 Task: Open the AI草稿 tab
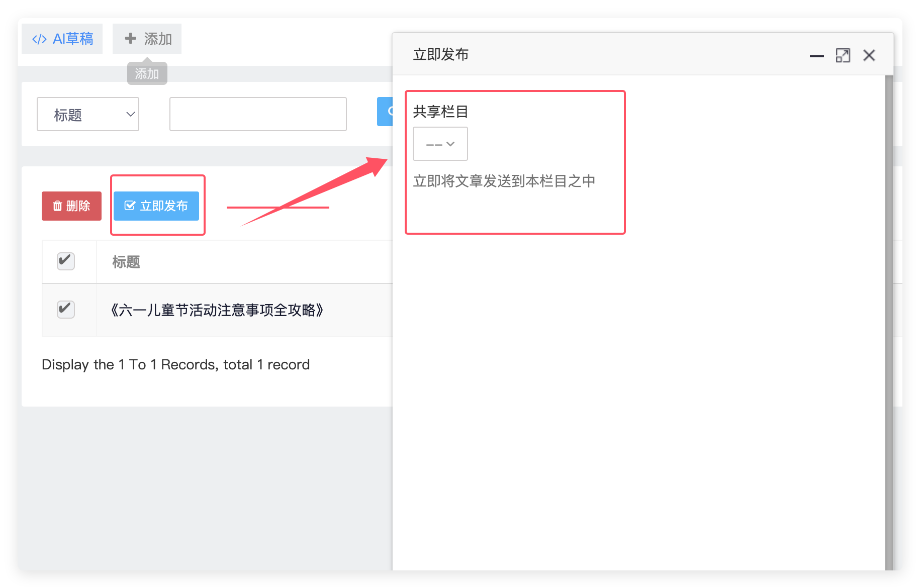(62, 39)
